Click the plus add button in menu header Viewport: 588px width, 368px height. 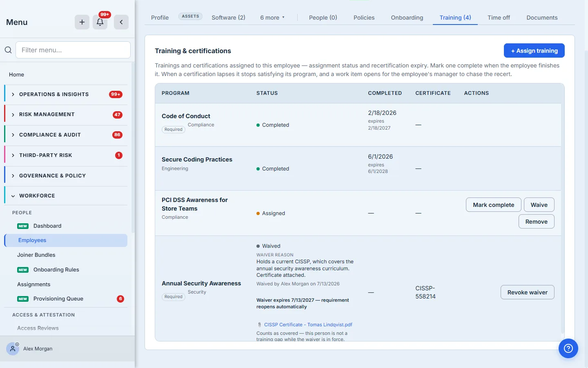coord(82,22)
